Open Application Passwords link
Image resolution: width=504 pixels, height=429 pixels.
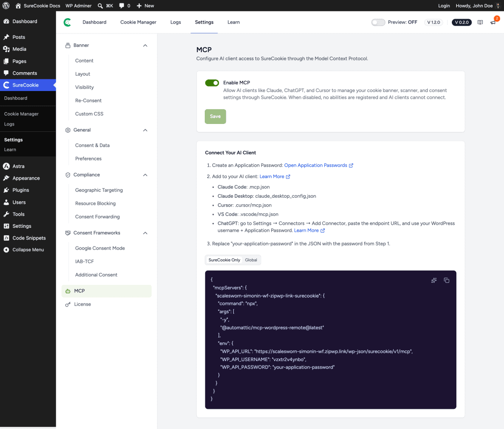coord(318,165)
